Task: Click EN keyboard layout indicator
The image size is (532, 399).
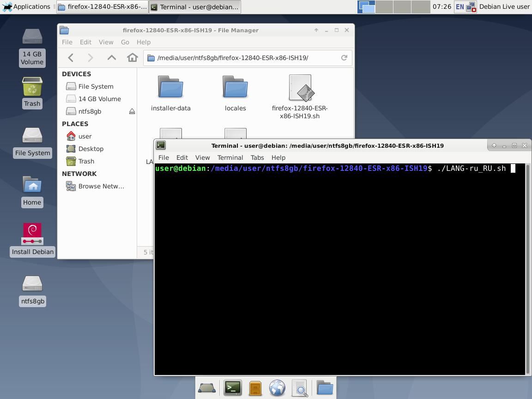Action: tap(460, 7)
